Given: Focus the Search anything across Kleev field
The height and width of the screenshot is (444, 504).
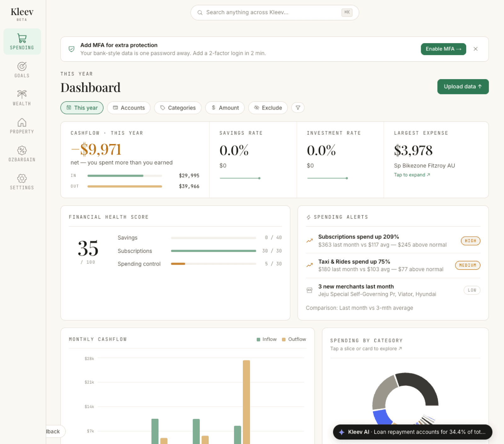Looking at the screenshot, I should coord(275,13).
